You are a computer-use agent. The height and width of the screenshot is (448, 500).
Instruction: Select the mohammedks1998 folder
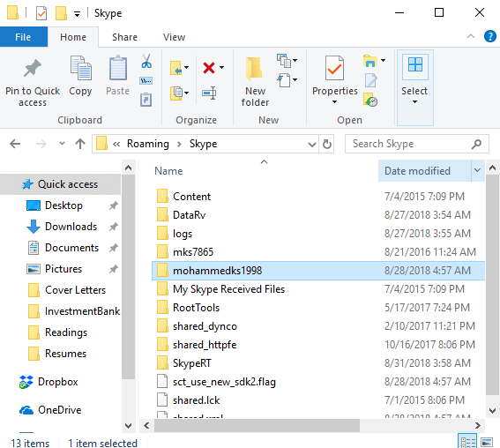318,271
